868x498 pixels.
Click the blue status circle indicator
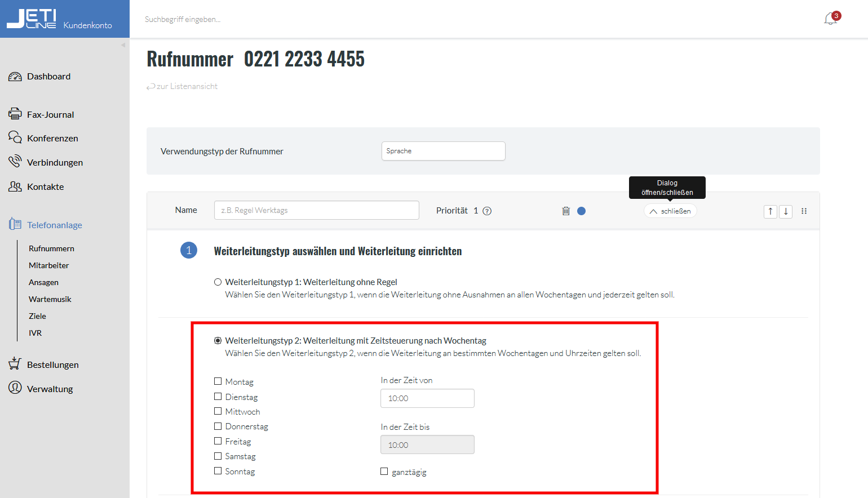(x=582, y=211)
